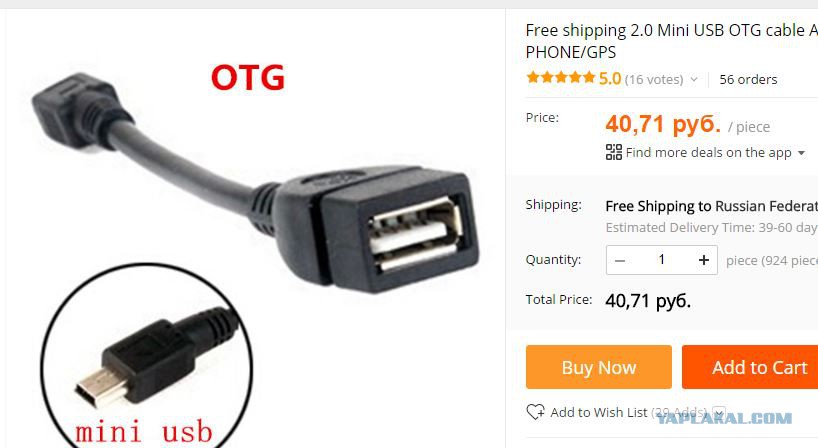Screen dimensions: 818x448
Task: Click the quantity input field
Action: [x=661, y=260]
